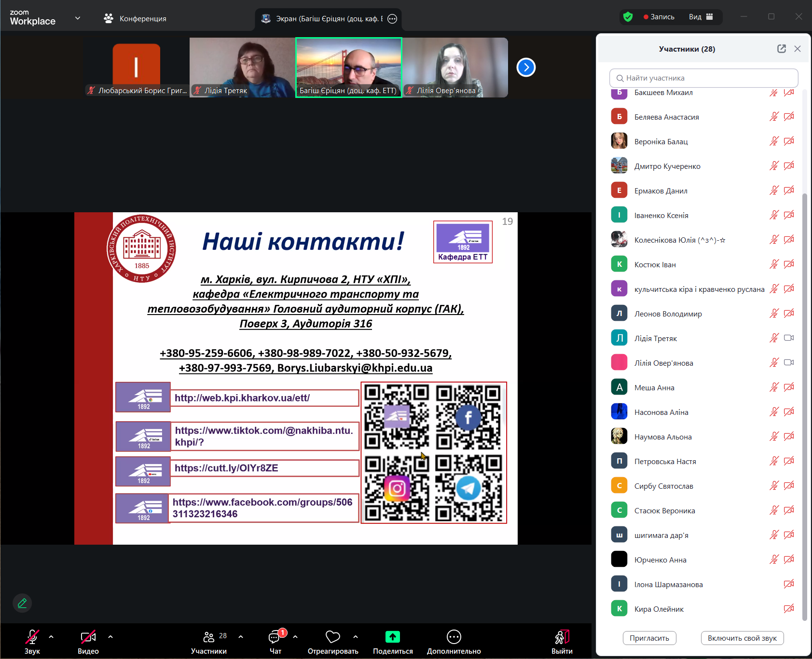Click the React heart icon
Viewport: 812px width, 659px height.
click(x=333, y=637)
